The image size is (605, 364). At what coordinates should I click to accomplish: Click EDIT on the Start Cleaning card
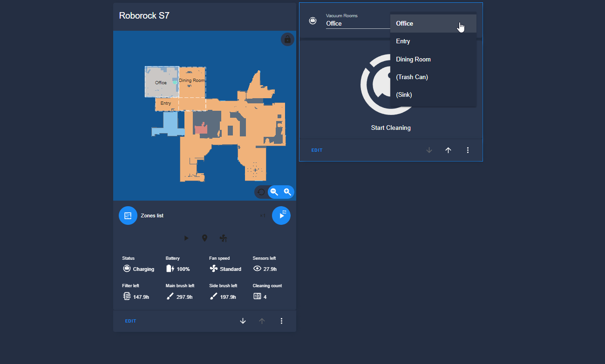[x=317, y=150]
